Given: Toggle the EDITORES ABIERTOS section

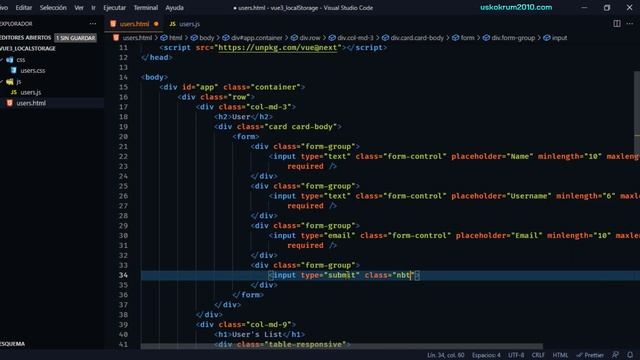Looking at the screenshot, I should tap(25, 38).
